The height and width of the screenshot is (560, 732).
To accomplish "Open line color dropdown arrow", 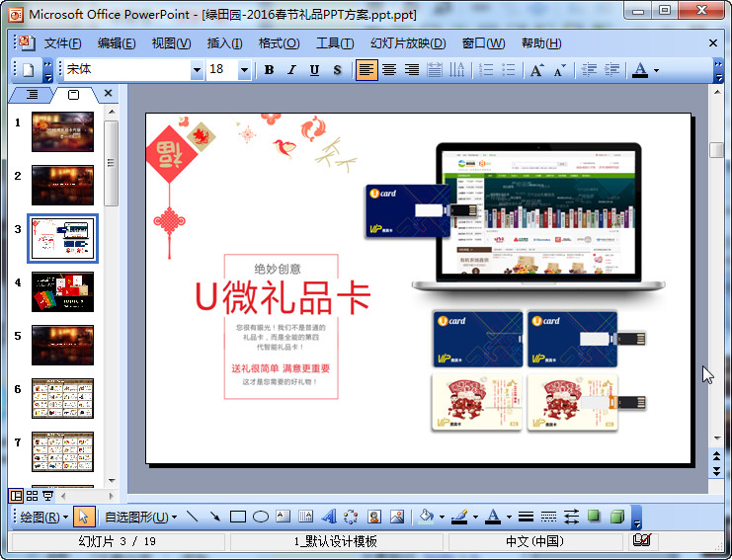I will 475,518.
